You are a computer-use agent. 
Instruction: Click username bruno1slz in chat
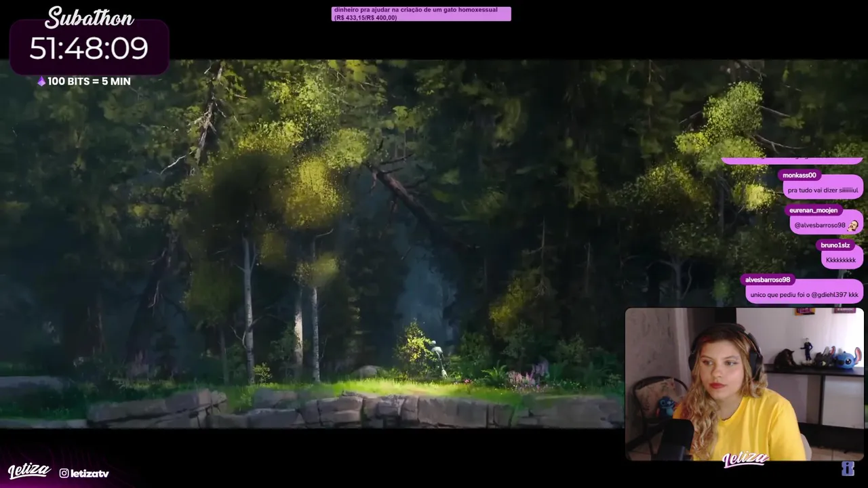click(x=835, y=245)
